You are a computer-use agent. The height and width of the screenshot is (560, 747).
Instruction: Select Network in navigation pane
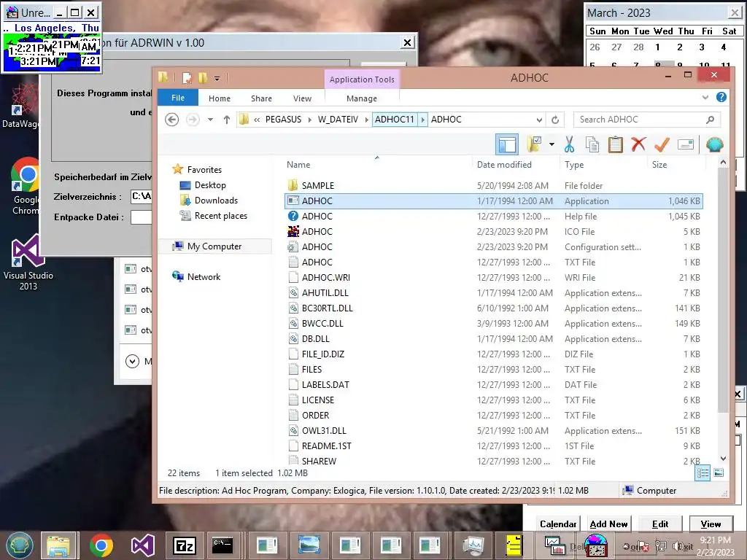tap(204, 276)
